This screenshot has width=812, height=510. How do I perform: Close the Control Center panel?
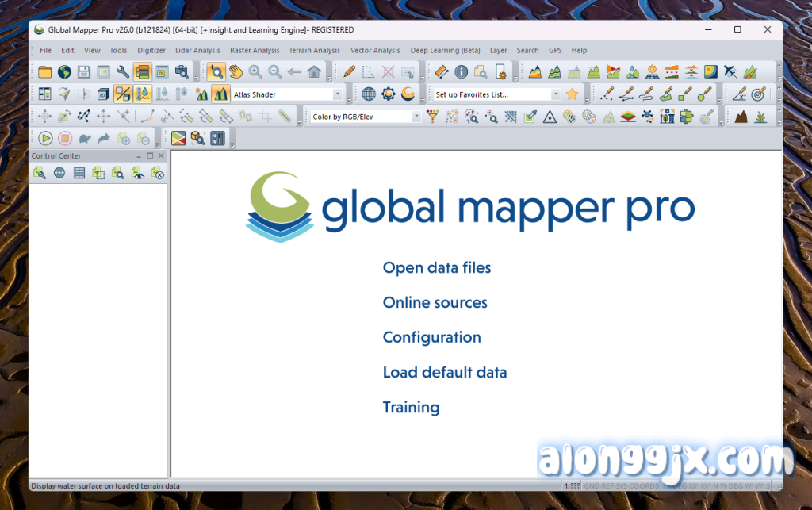pos(161,156)
